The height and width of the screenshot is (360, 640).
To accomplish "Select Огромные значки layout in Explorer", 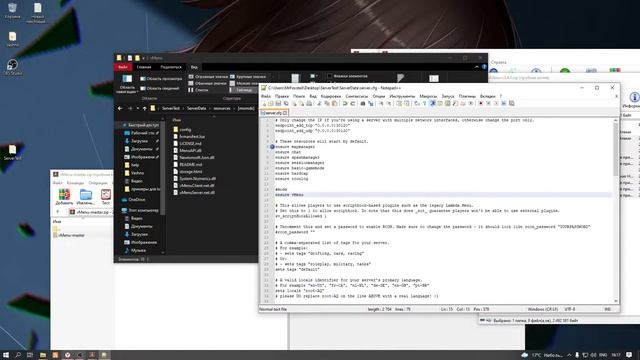I will (207, 77).
